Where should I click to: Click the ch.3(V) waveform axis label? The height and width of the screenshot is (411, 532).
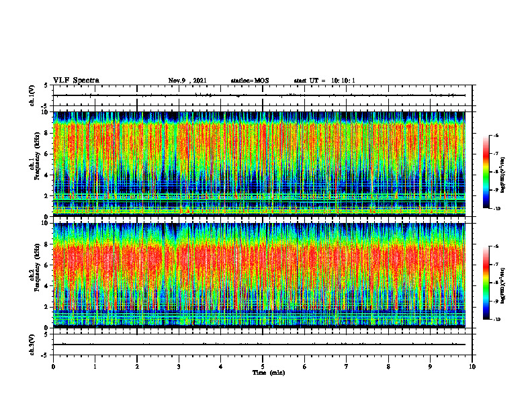(32, 345)
